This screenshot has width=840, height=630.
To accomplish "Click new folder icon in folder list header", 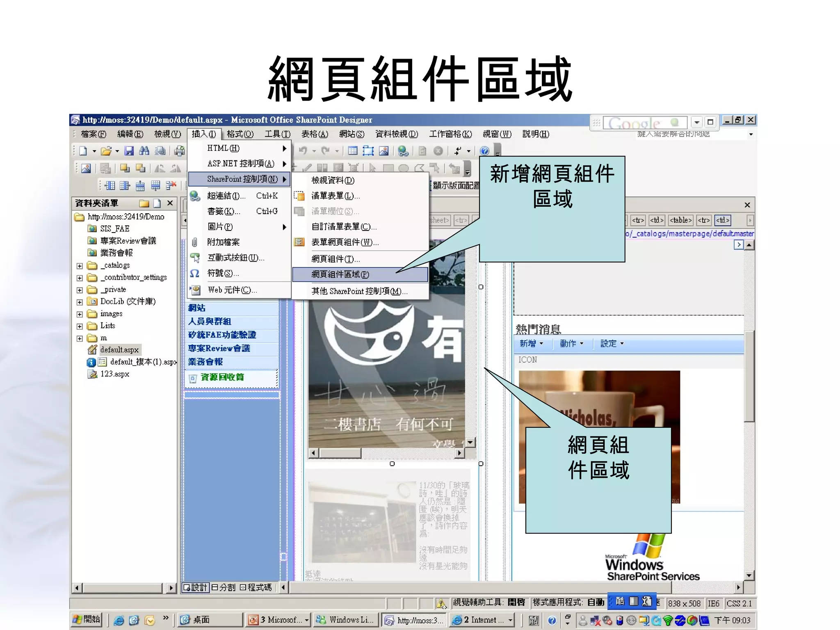I will point(144,203).
